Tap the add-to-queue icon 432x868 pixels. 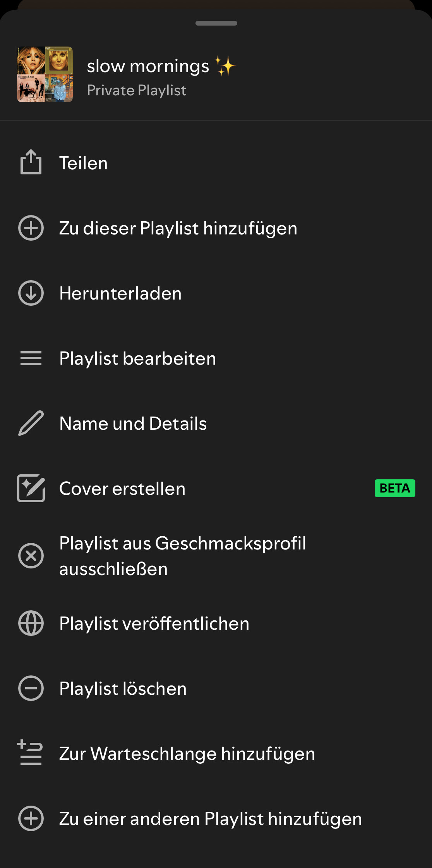(30, 753)
